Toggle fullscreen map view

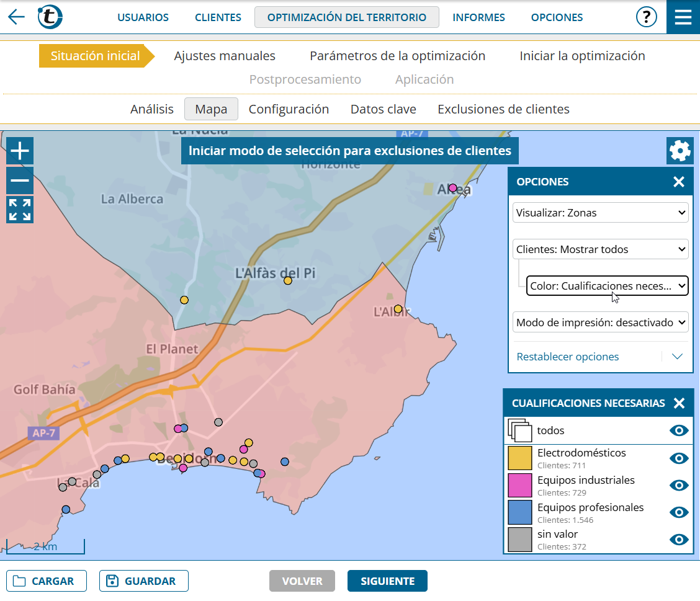(x=20, y=210)
